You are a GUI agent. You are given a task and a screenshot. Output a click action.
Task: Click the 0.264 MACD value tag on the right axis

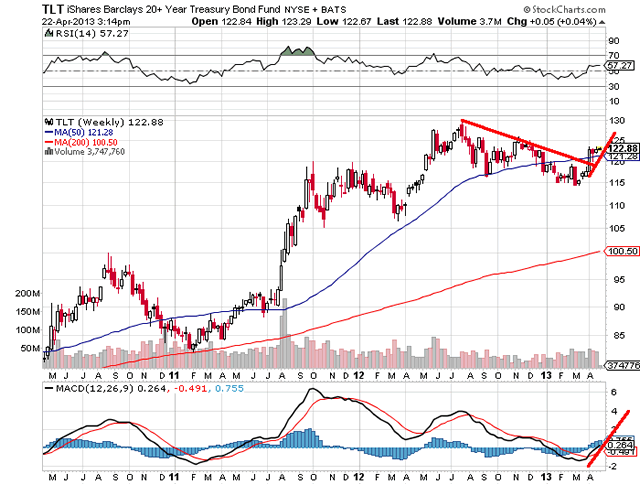point(620,445)
